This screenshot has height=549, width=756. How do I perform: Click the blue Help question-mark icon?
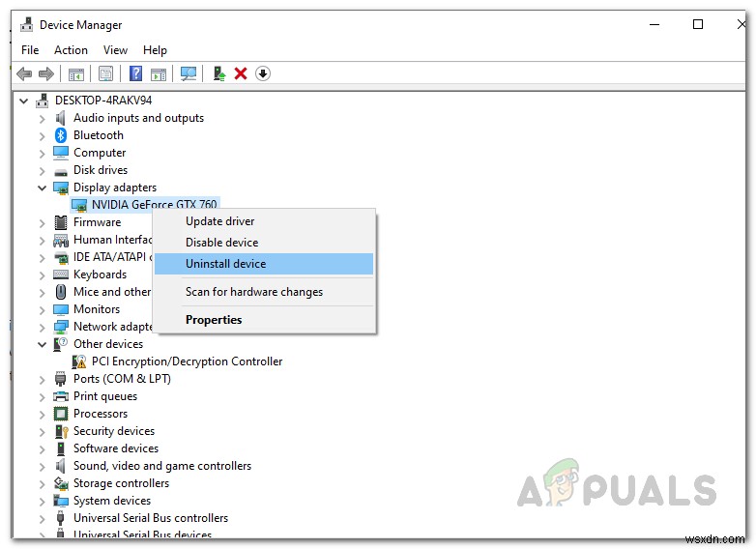(136, 73)
